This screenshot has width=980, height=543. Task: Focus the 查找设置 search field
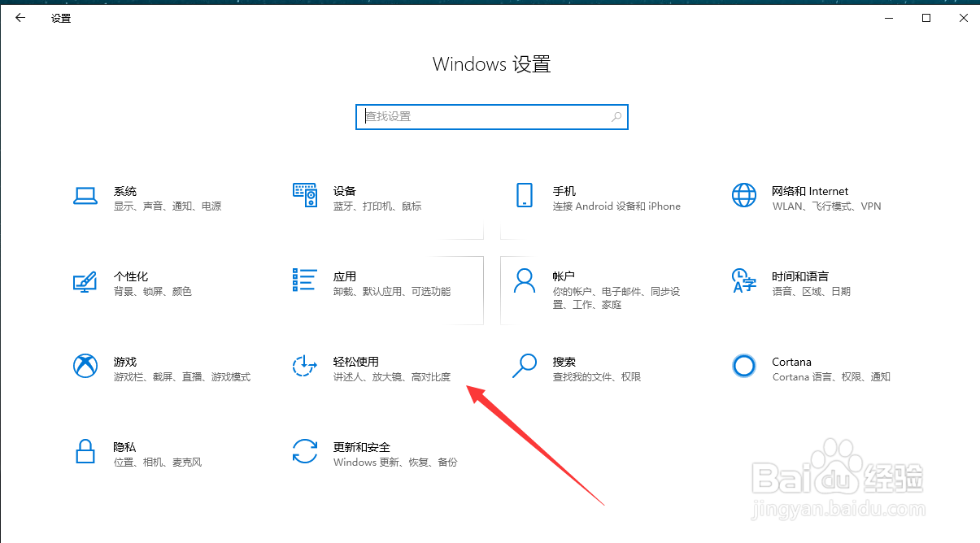coord(492,117)
